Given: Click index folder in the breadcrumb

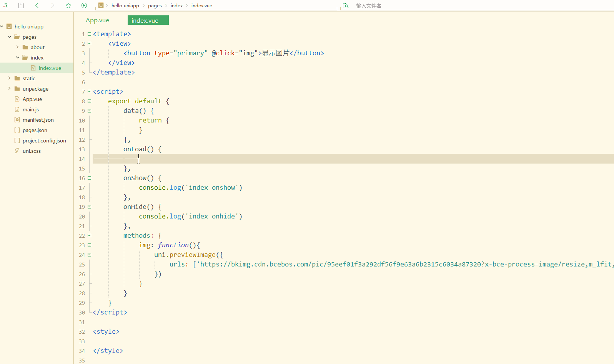Looking at the screenshot, I should [177, 5].
